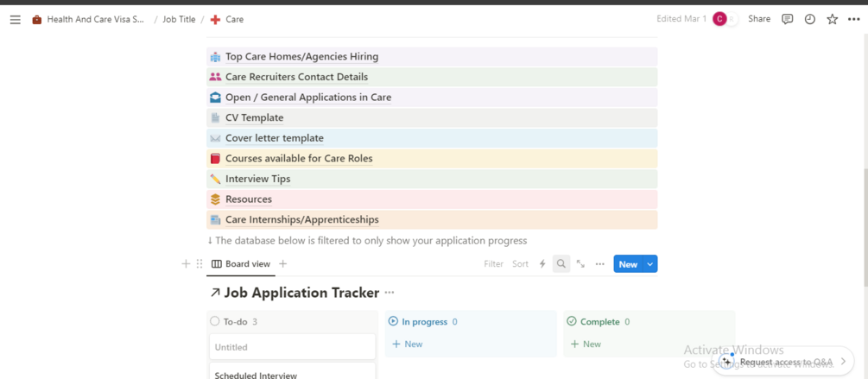Open the sidebar hamburger menu
Image resolution: width=868 pixels, height=379 pixels.
point(15,19)
